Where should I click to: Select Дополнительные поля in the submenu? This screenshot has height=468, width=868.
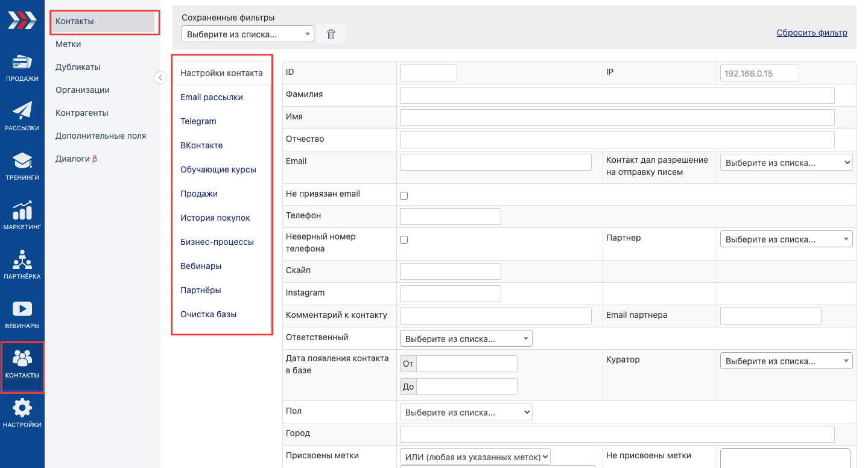[101, 136]
